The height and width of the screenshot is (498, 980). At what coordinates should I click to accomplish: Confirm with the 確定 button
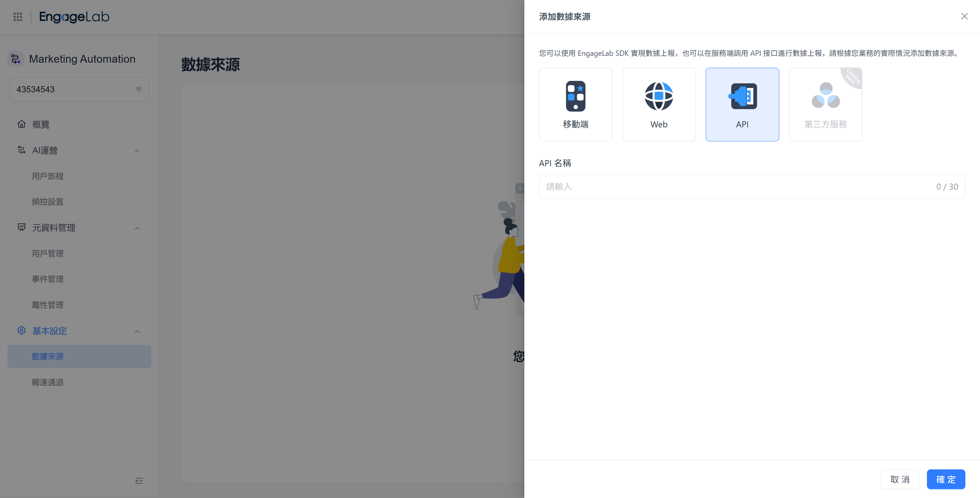click(x=945, y=479)
